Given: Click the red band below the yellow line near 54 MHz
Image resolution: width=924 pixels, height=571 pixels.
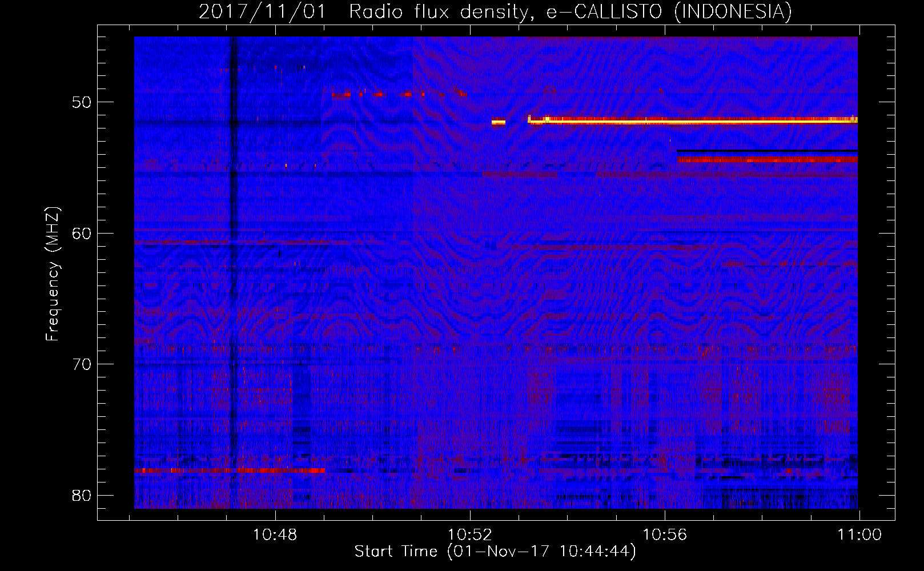Looking at the screenshot, I should pos(768,159).
